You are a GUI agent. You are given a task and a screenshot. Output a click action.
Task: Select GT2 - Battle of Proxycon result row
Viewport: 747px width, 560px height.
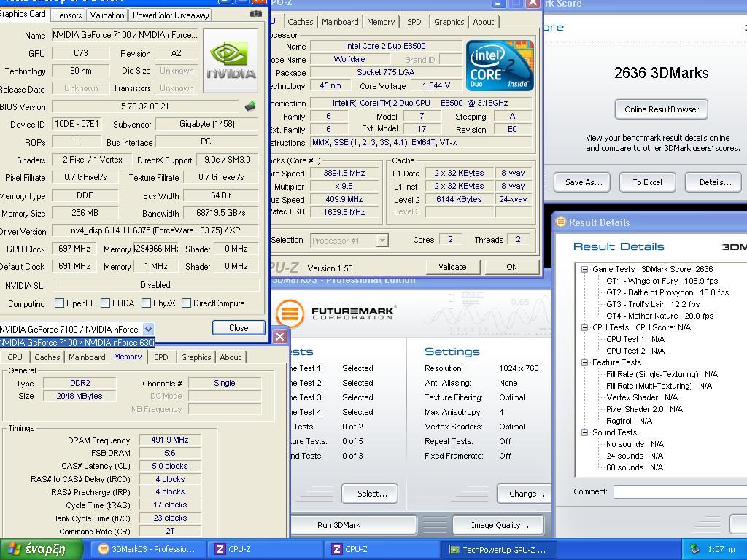pyautogui.click(x=667, y=293)
